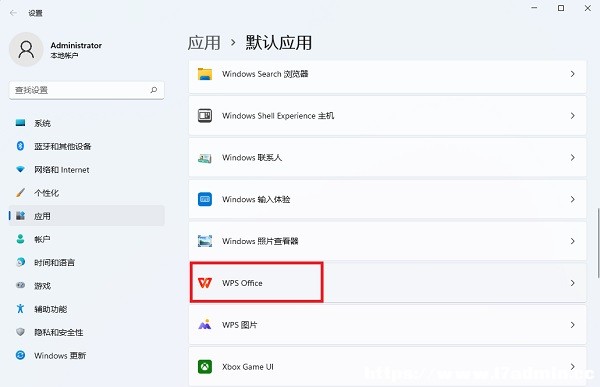
Task: Click the Windows 更新 sync icon
Action: click(x=20, y=355)
